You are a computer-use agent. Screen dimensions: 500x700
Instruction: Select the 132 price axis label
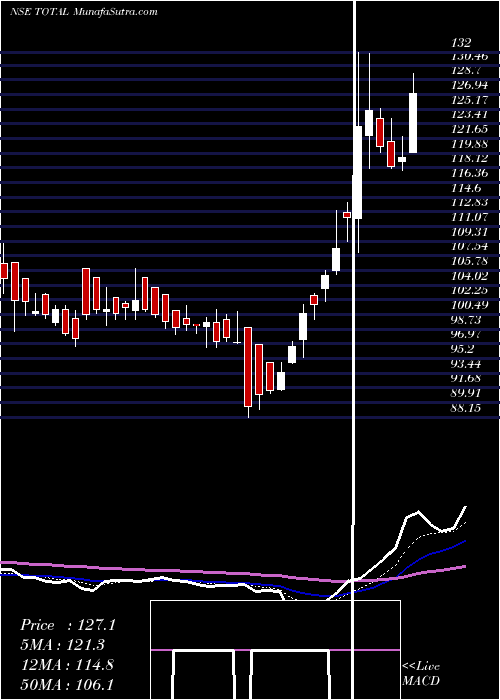tap(461, 43)
